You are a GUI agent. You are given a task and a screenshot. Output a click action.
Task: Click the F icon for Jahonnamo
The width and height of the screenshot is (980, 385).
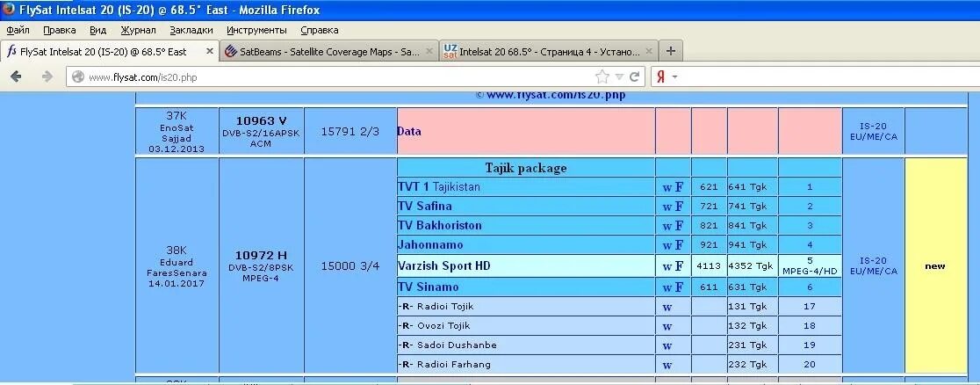coord(679,244)
